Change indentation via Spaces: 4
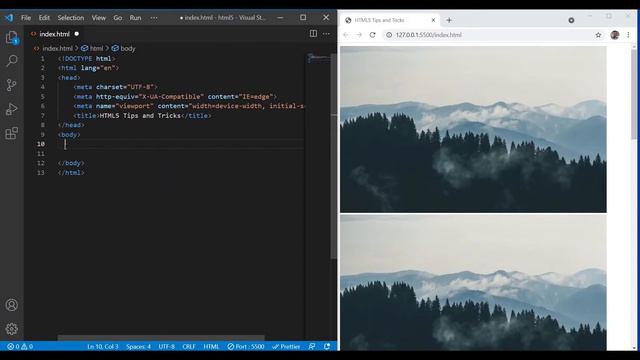 click(138, 347)
